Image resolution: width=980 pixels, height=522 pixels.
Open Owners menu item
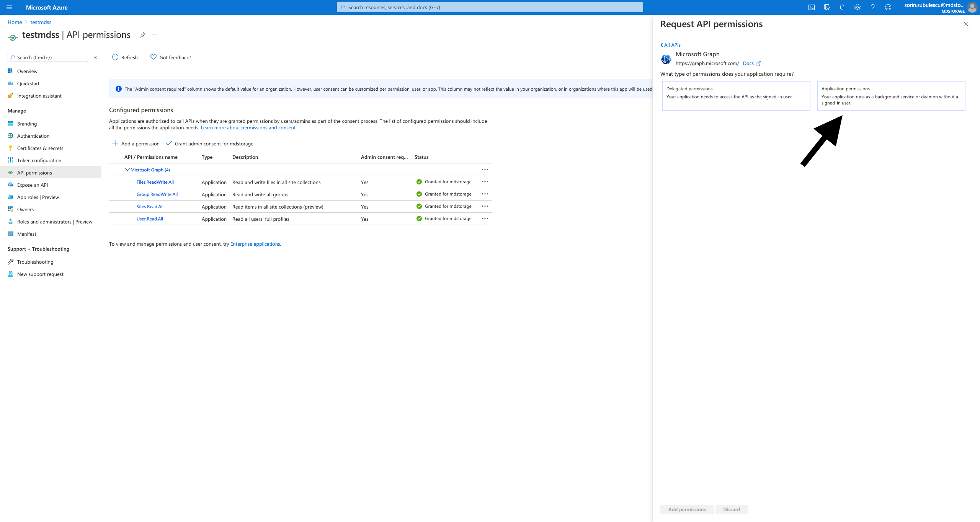click(51, 209)
